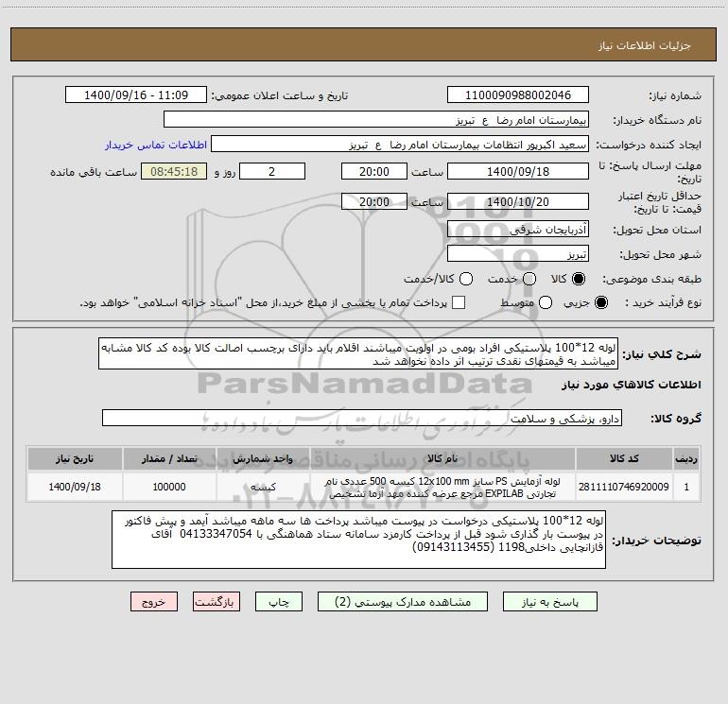Click the شماره نیاز field 1100090988002046
The height and width of the screenshot is (704, 728).
click(518, 95)
